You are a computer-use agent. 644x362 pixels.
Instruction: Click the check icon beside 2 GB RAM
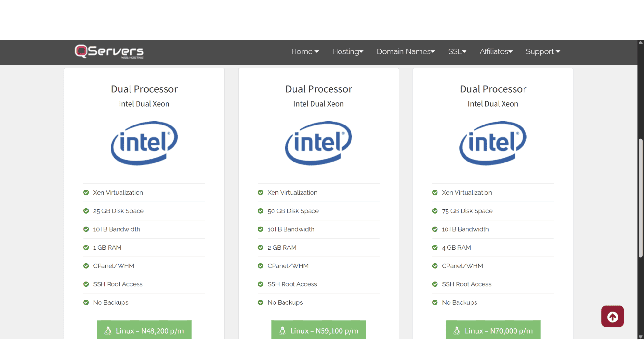(x=261, y=247)
